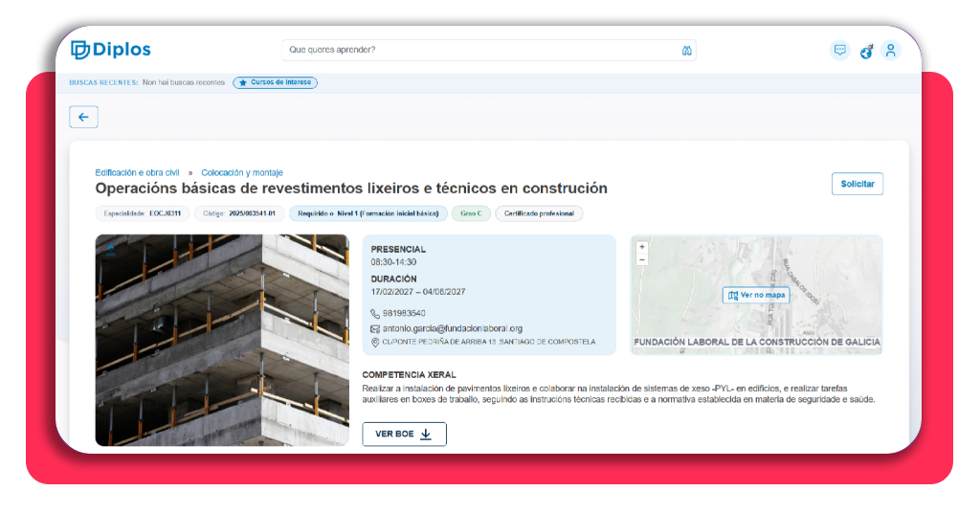Open Edificación e obra civil breadcrumb
This screenshot has width=980, height=513.
pyautogui.click(x=137, y=172)
